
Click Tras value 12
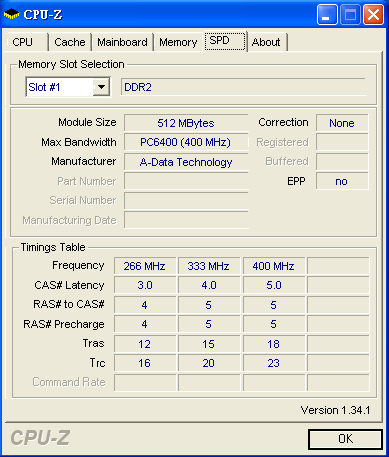(145, 344)
